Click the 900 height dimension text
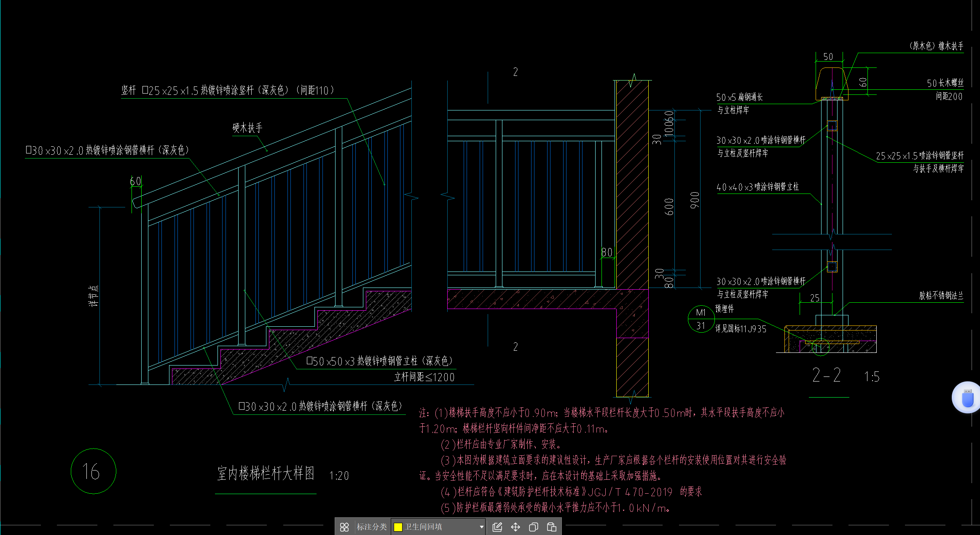The width and height of the screenshot is (980, 535). click(695, 200)
